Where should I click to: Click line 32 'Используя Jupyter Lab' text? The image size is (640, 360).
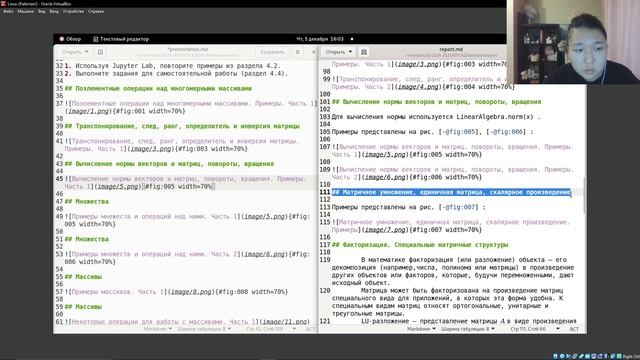pos(178,66)
